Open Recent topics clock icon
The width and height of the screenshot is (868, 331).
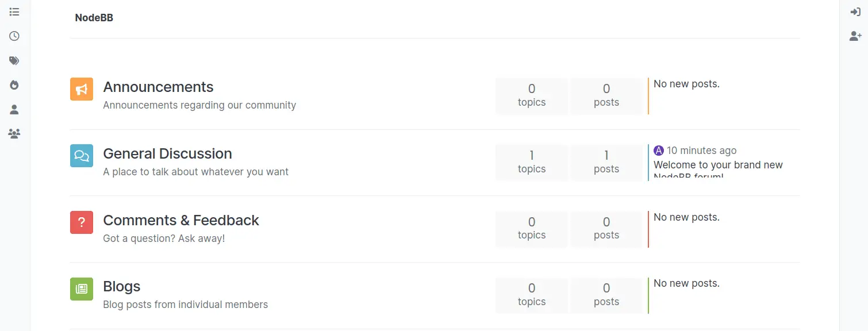(x=14, y=36)
